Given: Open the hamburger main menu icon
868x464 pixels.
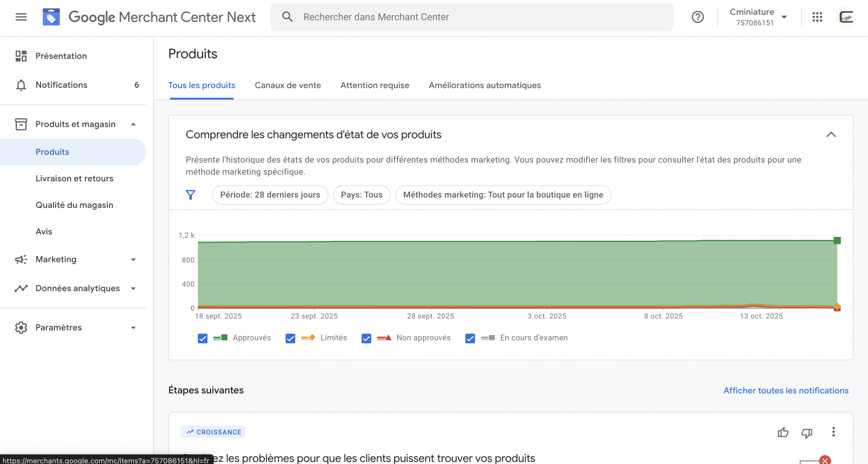Looking at the screenshot, I should point(21,17).
